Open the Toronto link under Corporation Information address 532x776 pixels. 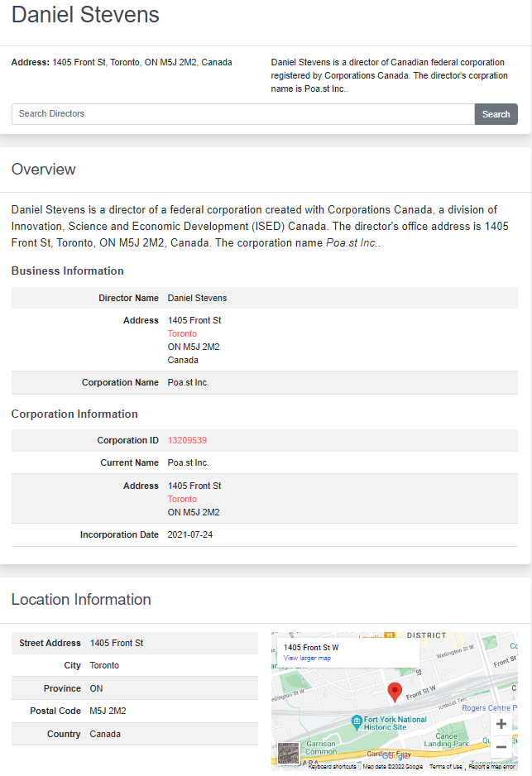tap(182, 499)
